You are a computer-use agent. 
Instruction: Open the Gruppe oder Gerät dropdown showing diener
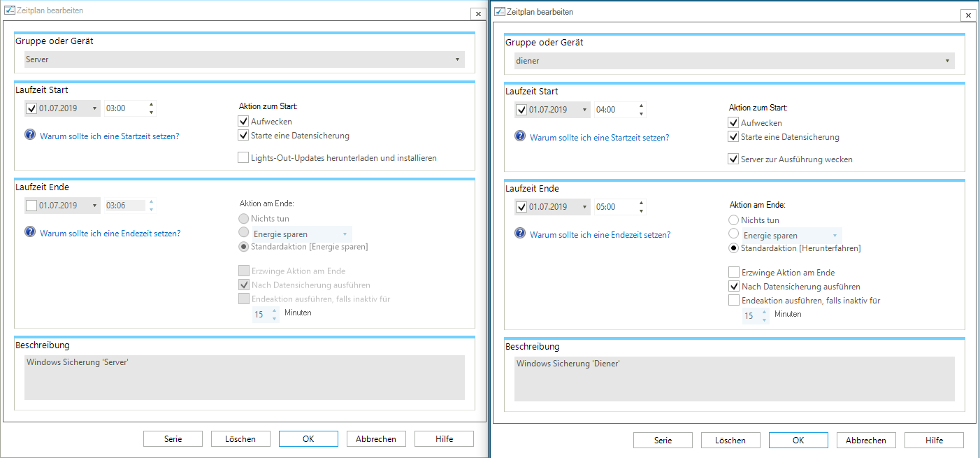[735, 61]
